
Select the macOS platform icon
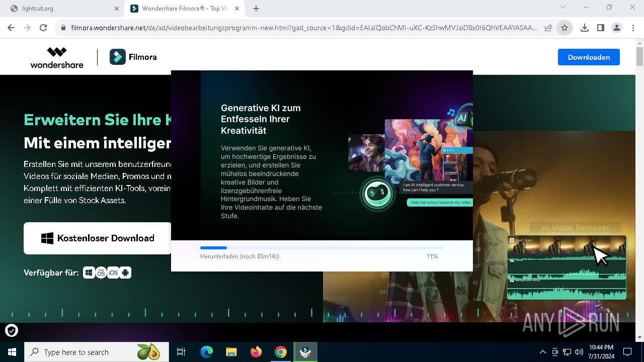(101, 273)
